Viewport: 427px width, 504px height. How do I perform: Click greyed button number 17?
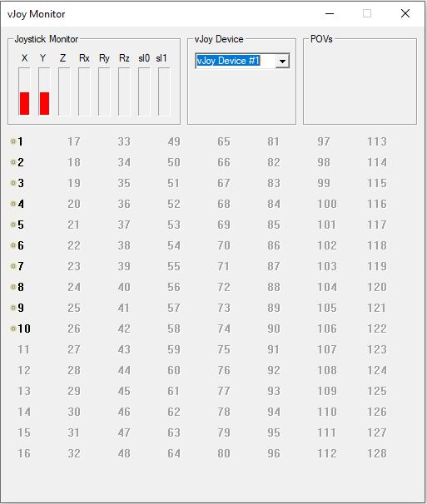(x=74, y=141)
